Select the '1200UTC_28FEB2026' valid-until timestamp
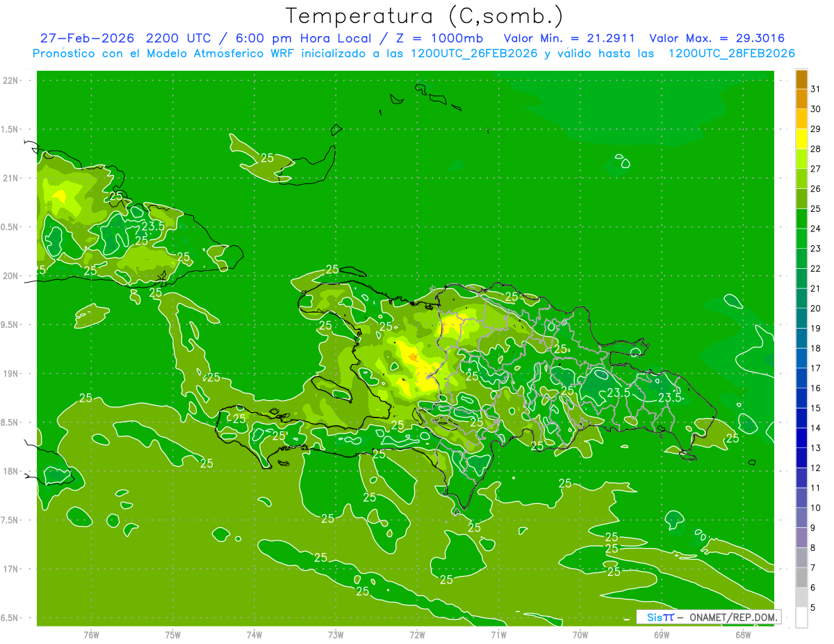Viewport: 834px width, 644px height. point(732,53)
